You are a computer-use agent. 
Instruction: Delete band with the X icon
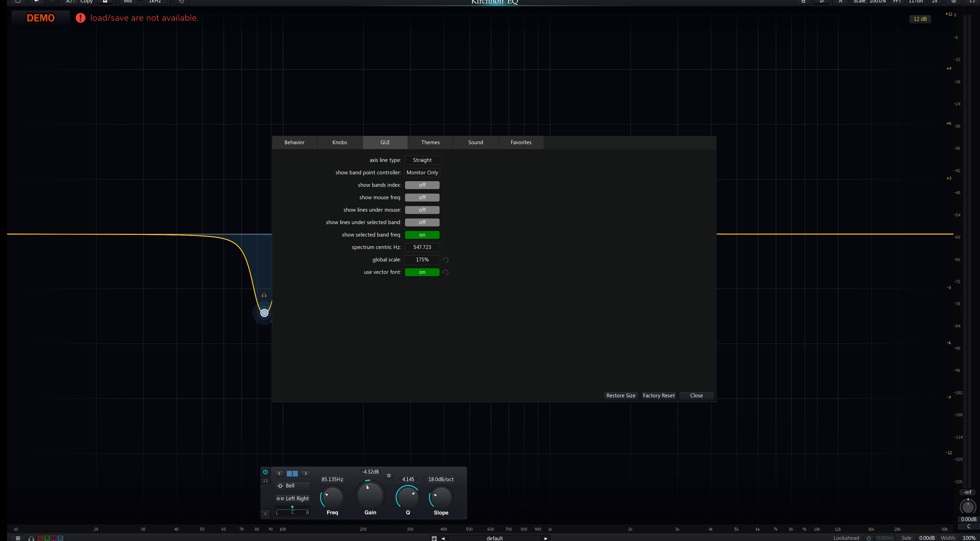[265, 514]
